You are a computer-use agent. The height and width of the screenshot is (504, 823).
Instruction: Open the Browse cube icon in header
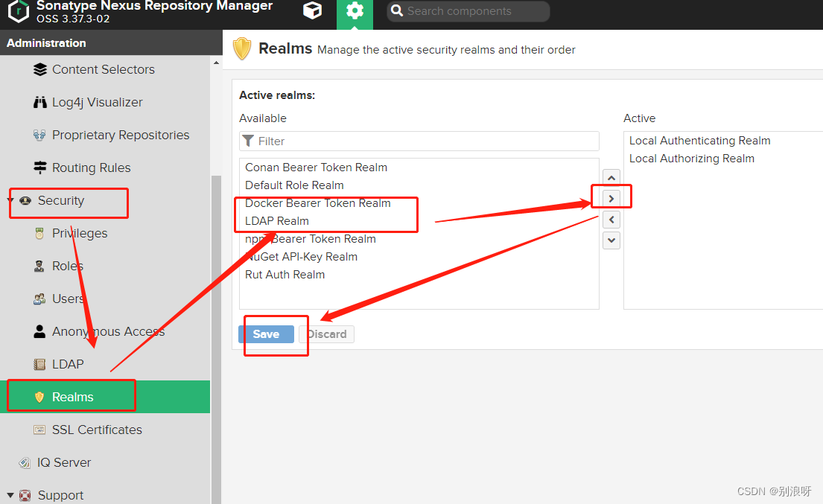click(312, 10)
